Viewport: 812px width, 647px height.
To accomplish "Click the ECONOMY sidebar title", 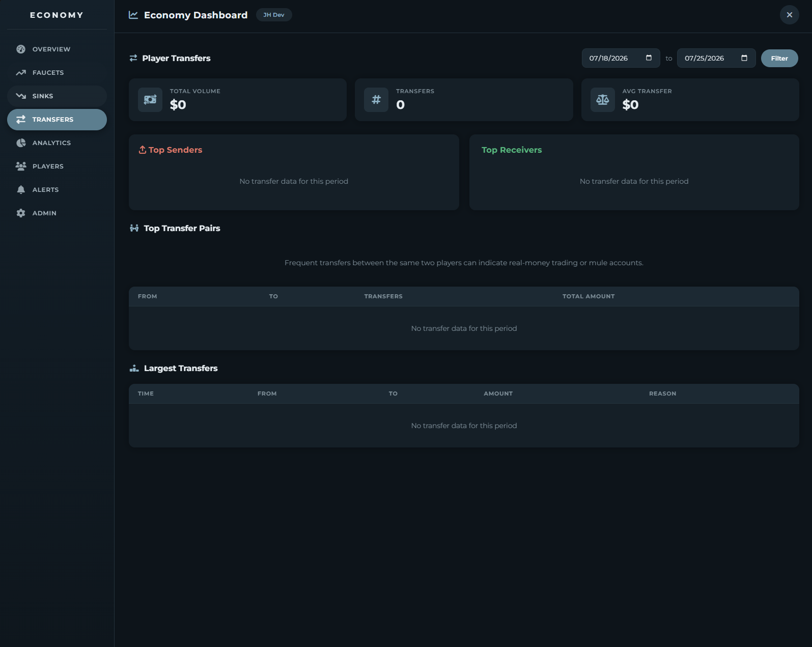I will (x=57, y=15).
